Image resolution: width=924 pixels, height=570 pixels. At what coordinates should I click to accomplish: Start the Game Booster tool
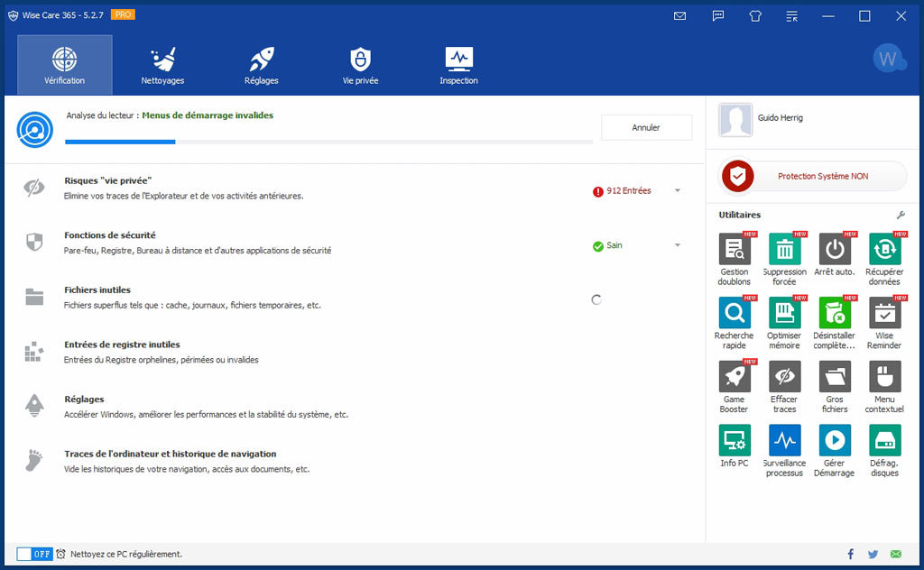(735, 376)
